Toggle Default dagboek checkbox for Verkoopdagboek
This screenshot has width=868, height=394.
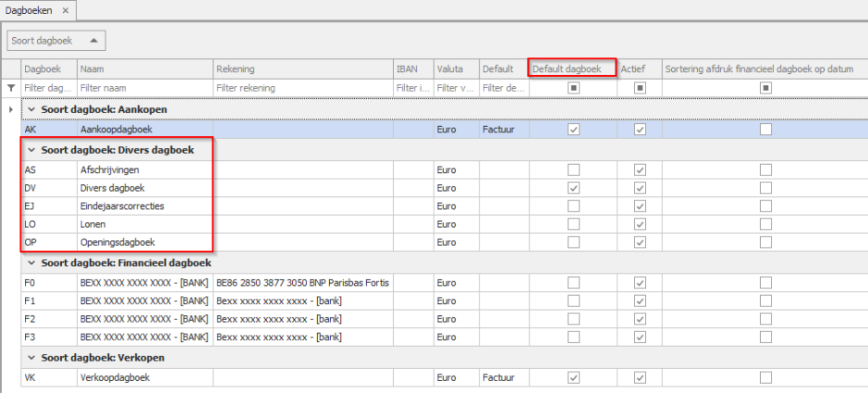(x=573, y=377)
